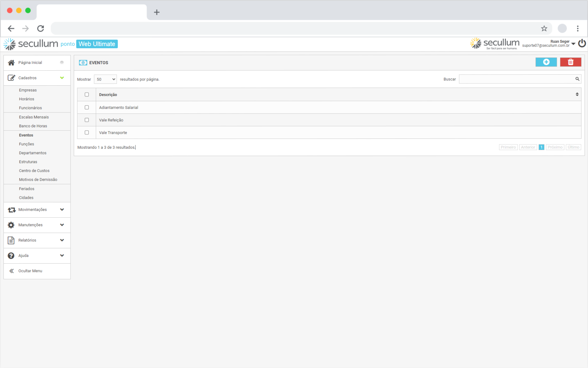Open the Vale Transporte event entry

coord(113,133)
